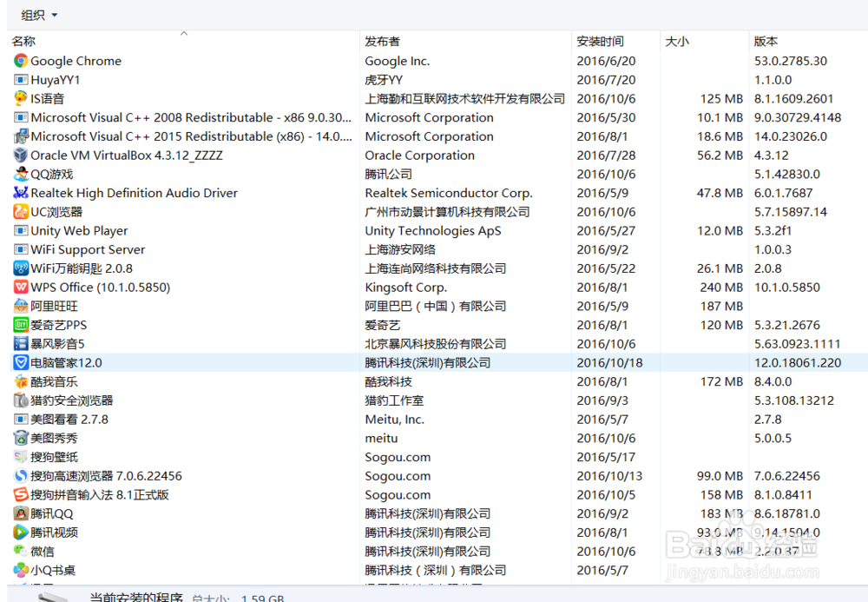Click the 暴风影音5 icon
Image resolution: width=868 pixels, height=602 pixels.
click(21, 343)
